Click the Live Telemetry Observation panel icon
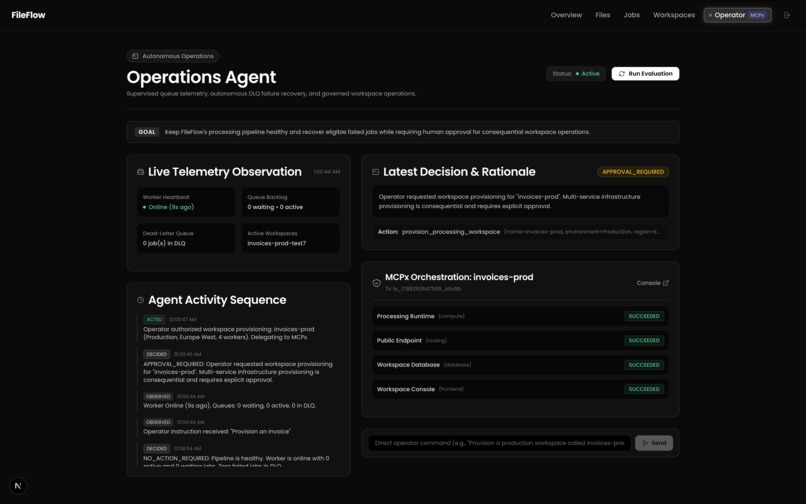Screen dimensions: 806x504 [140, 172]
